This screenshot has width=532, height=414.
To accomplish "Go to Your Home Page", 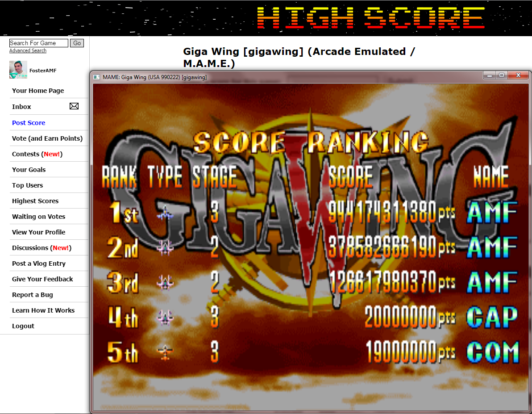I will pos(38,91).
